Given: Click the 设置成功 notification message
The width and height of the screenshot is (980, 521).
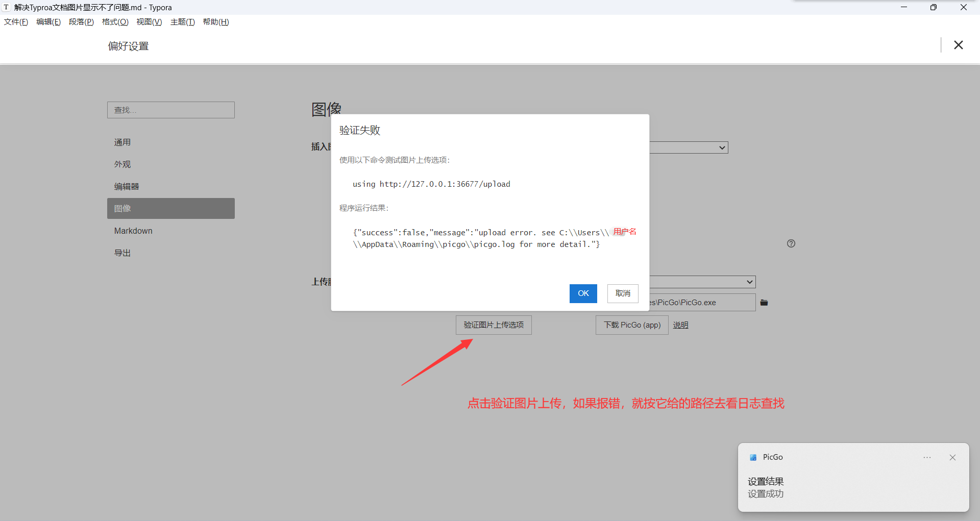Looking at the screenshot, I should pos(766,494).
